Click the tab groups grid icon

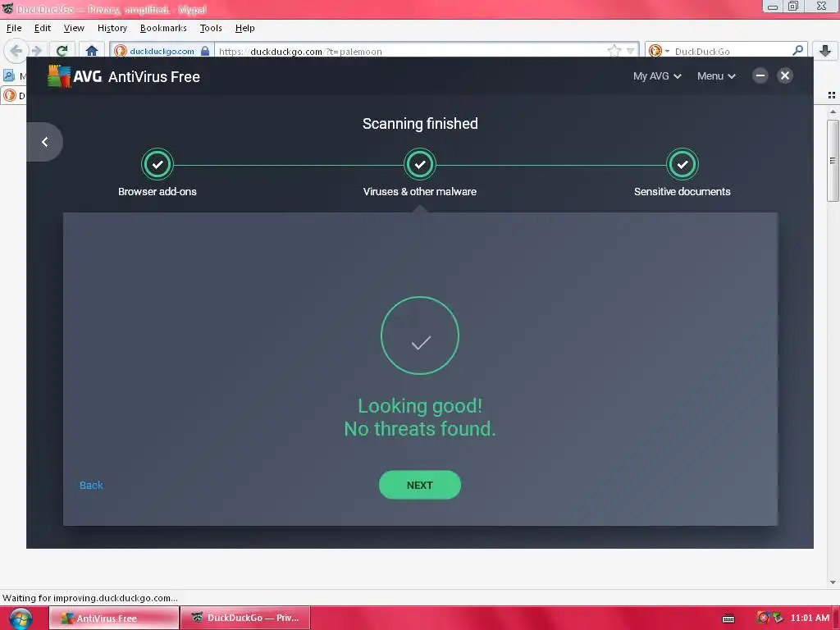(832, 95)
